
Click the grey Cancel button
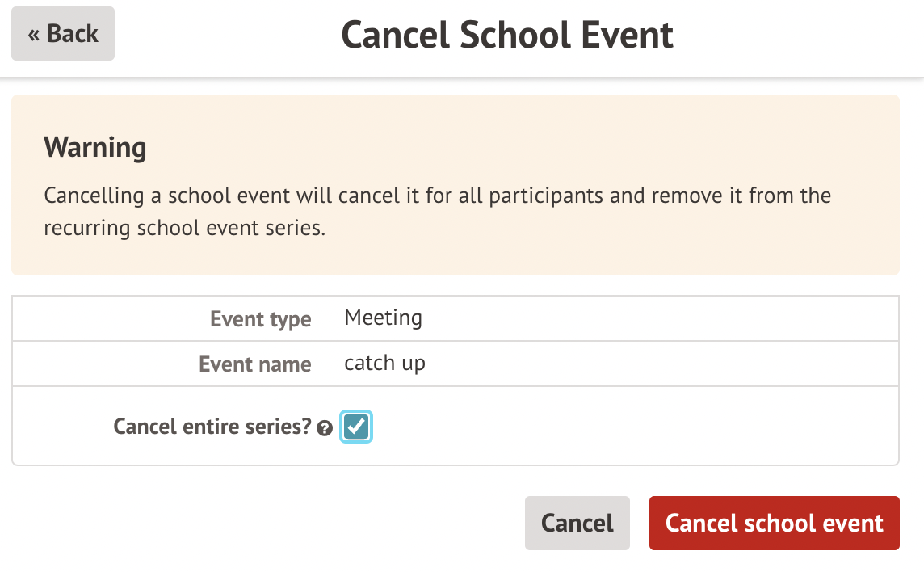(577, 523)
